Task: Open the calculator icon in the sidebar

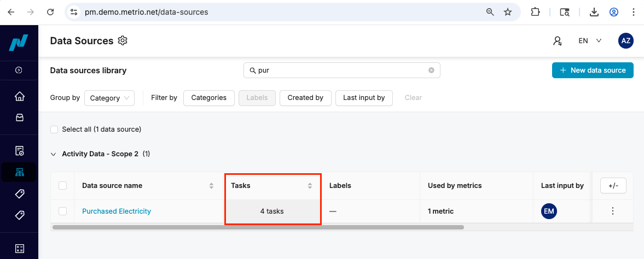Action: click(x=19, y=248)
